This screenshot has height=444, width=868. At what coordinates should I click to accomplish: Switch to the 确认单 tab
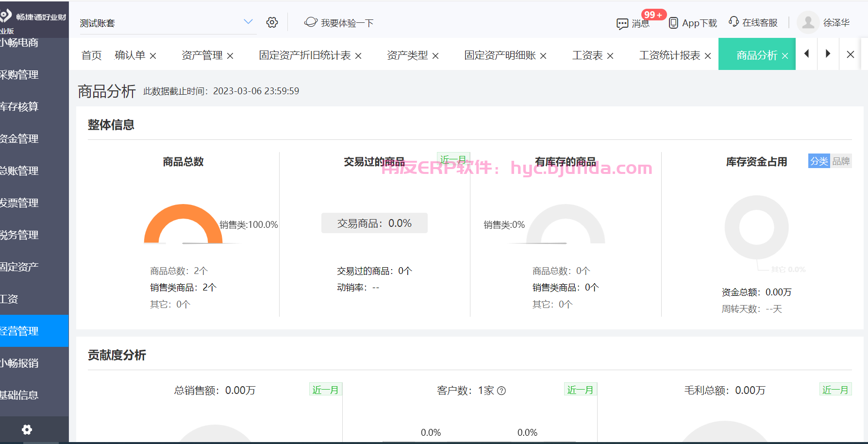point(130,55)
